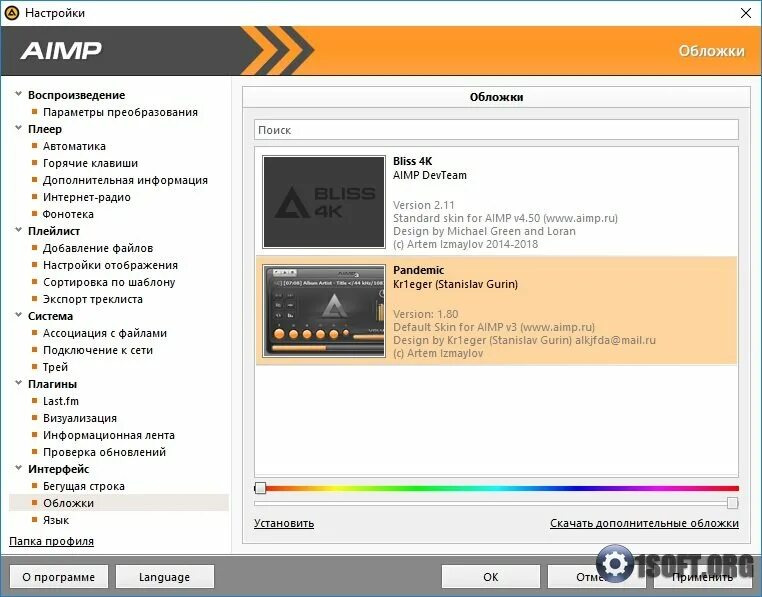Screen dimensions: 762x597
Task: Select the Pandemic skin thumbnail
Action: click(x=324, y=311)
